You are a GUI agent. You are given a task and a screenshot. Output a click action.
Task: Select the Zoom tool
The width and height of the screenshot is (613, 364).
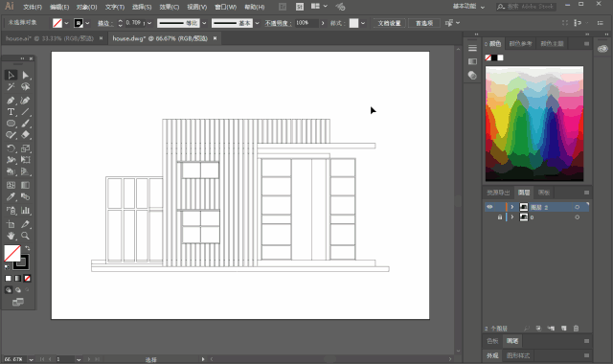click(26, 236)
